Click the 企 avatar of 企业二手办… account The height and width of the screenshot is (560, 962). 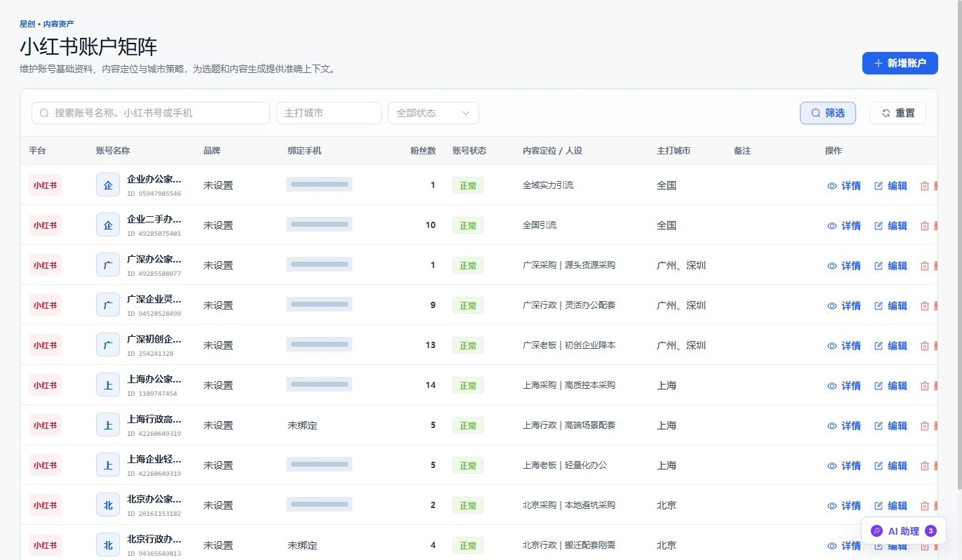[108, 225]
